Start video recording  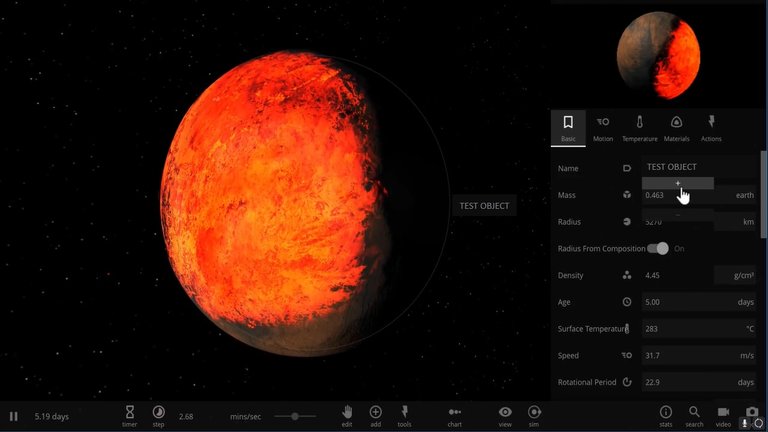(x=723, y=416)
